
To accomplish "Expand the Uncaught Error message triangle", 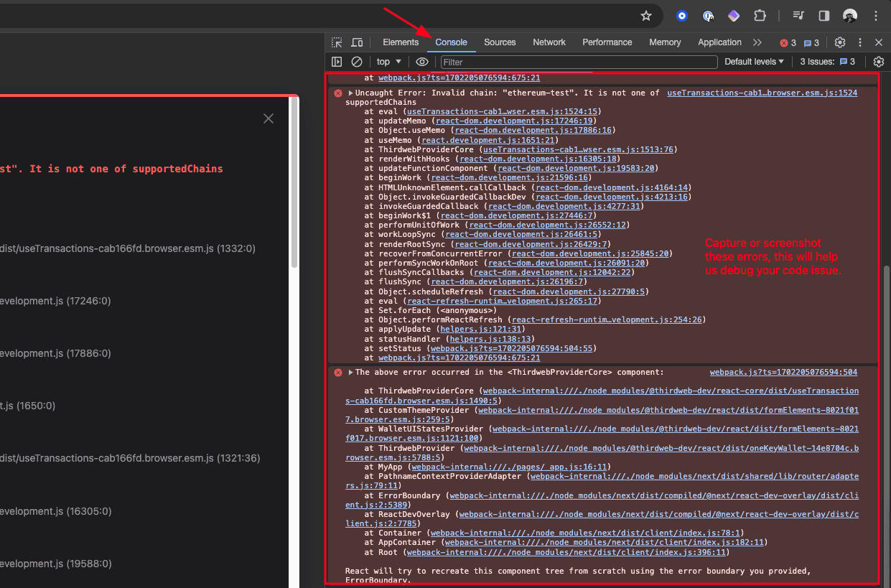I will 351,93.
